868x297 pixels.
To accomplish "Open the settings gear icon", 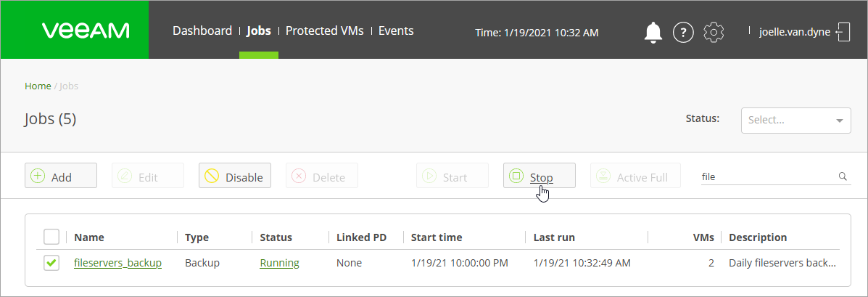I will pyautogui.click(x=714, y=32).
